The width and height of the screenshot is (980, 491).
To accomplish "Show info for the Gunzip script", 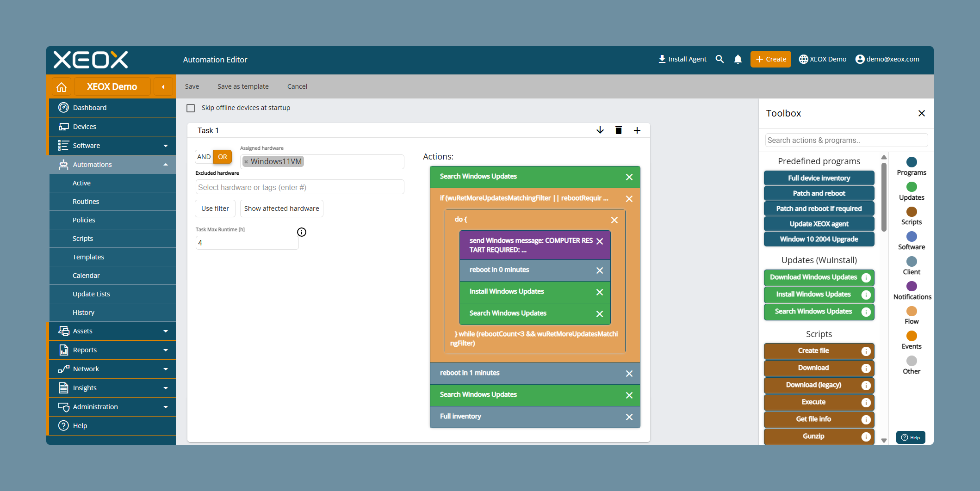I will [866, 437].
